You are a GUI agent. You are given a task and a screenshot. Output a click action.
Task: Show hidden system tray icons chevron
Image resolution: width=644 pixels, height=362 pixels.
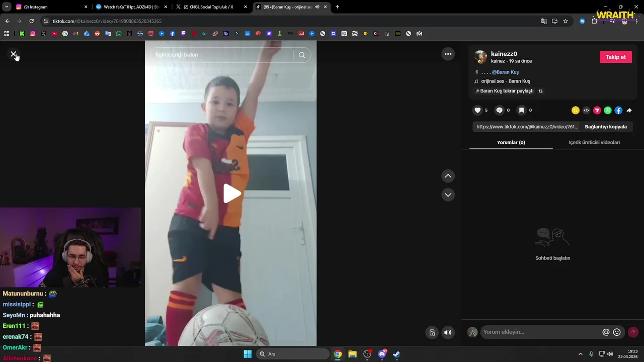pos(580,354)
